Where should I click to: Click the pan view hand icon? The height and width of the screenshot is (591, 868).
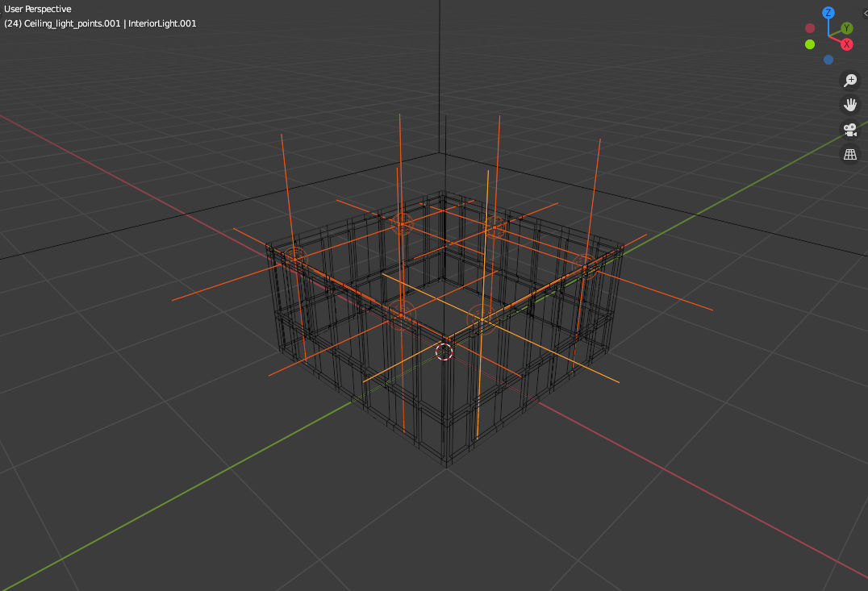pos(849,105)
